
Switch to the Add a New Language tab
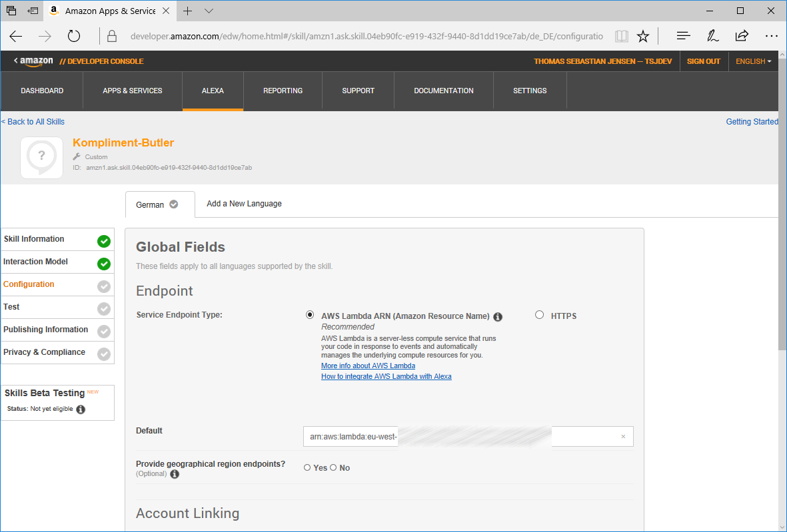(244, 204)
